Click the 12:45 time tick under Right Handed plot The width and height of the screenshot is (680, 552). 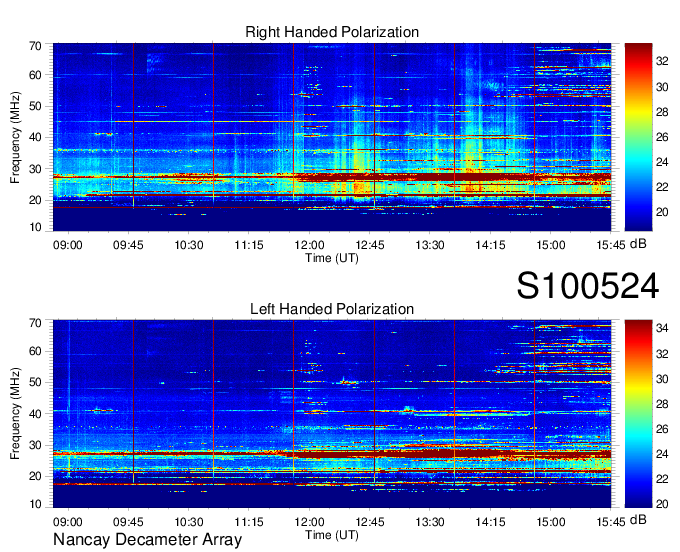(x=369, y=245)
